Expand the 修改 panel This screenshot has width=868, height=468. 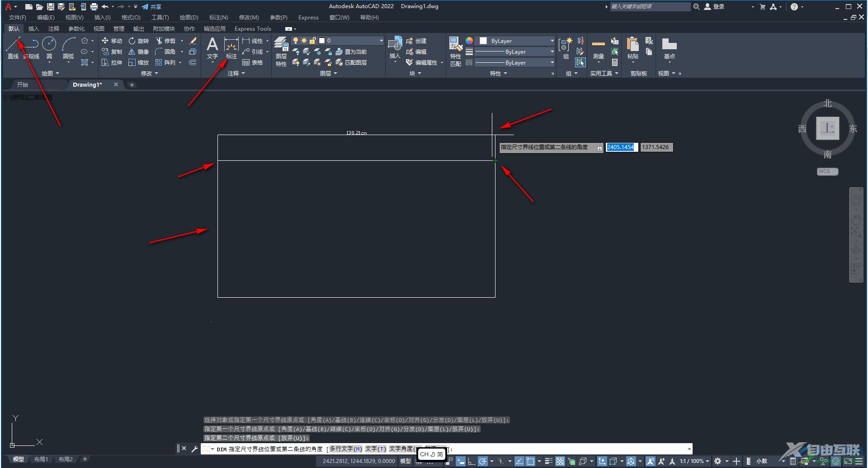[150, 73]
